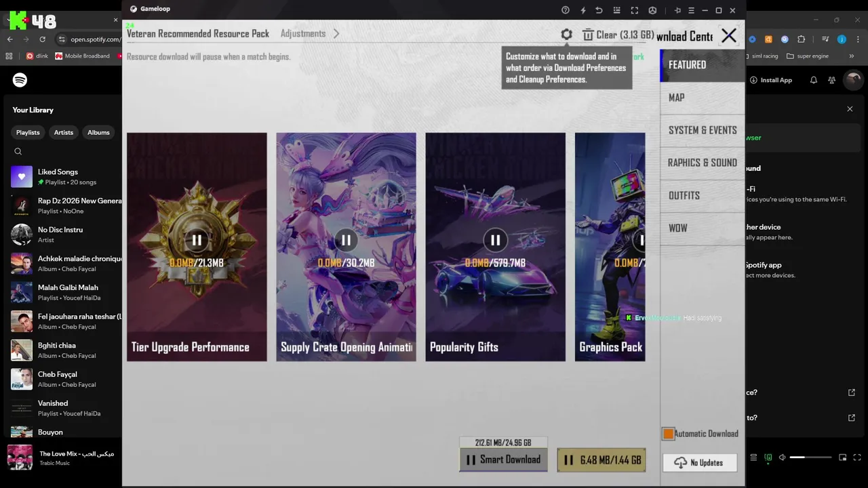Select the OUTFITS category tab
This screenshot has height=488, width=868.
coord(702,195)
